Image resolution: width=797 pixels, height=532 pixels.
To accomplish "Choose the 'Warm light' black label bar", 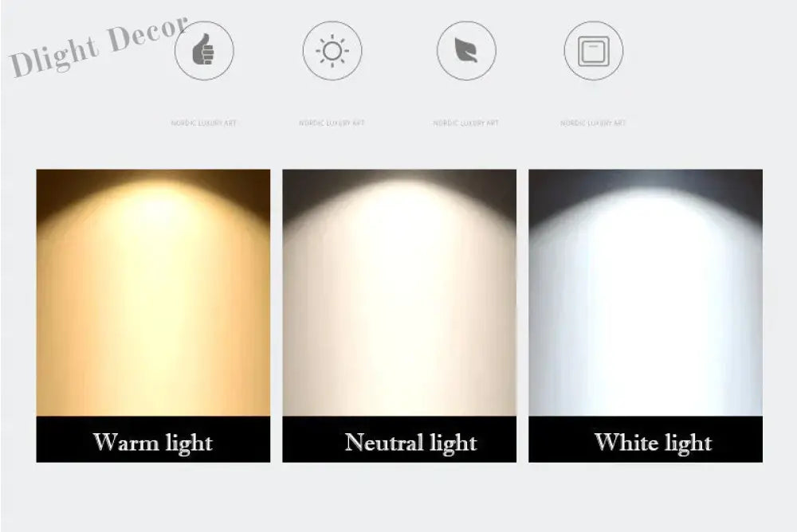I will [x=154, y=440].
